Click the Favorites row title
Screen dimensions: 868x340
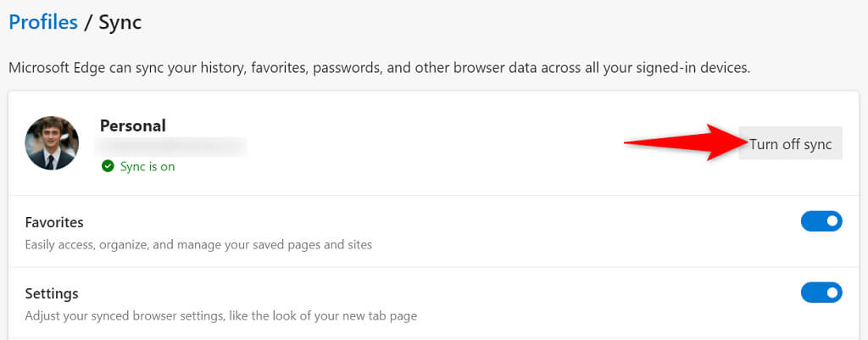pyautogui.click(x=54, y=222)
